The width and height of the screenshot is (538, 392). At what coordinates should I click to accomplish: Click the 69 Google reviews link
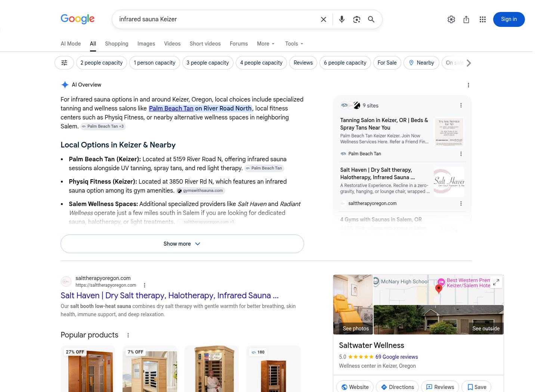[397, 357]
